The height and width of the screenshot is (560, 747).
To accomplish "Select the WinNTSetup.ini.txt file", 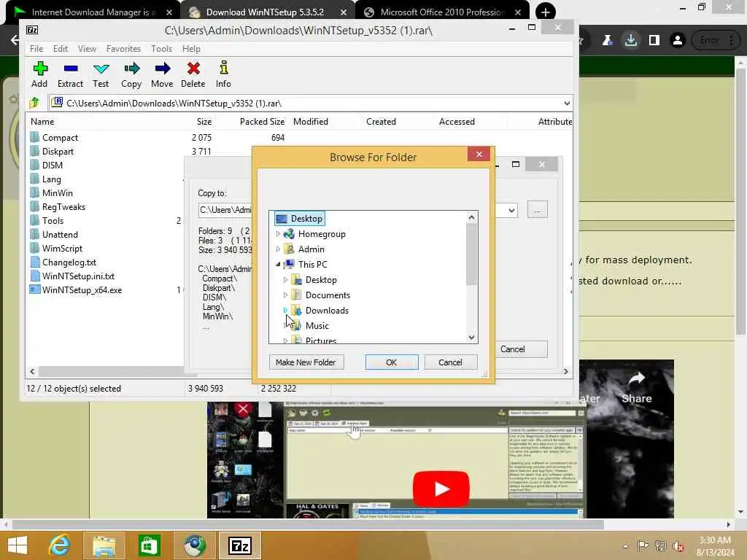I will [77, 276].
